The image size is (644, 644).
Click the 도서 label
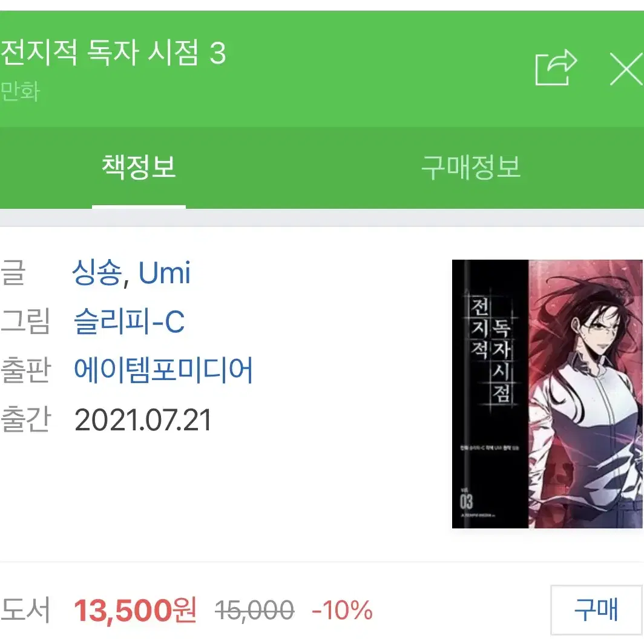pos(25,610)
